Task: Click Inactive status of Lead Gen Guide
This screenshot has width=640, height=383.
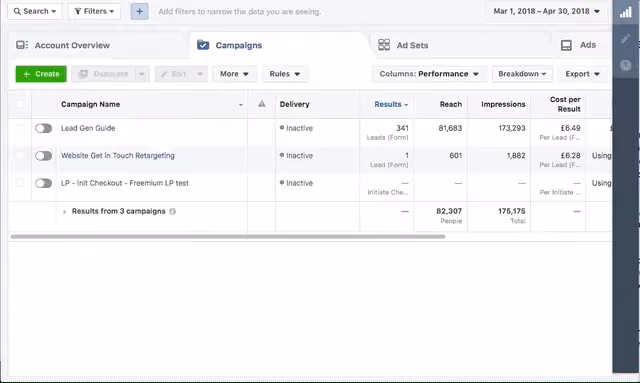Action: (296, 128)
